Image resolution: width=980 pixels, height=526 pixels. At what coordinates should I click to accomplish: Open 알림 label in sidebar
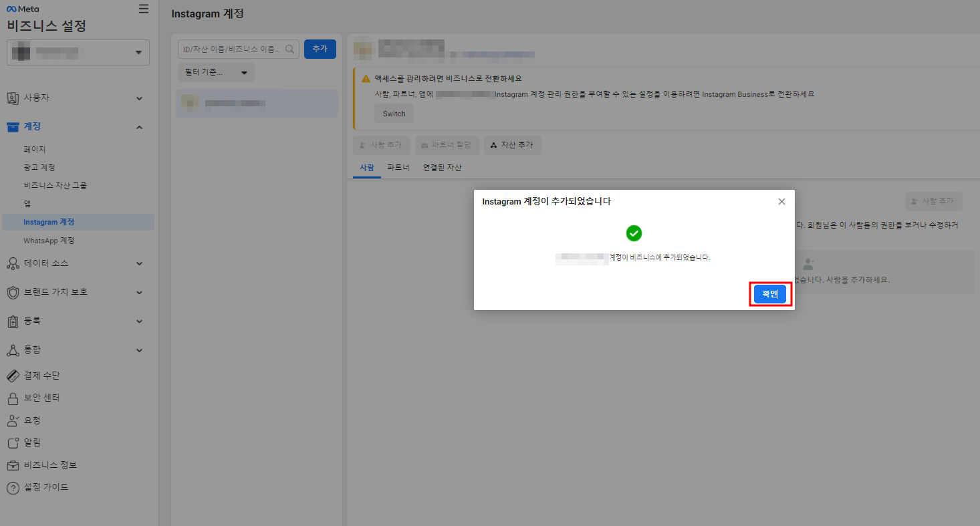click(x=33, y=442)
